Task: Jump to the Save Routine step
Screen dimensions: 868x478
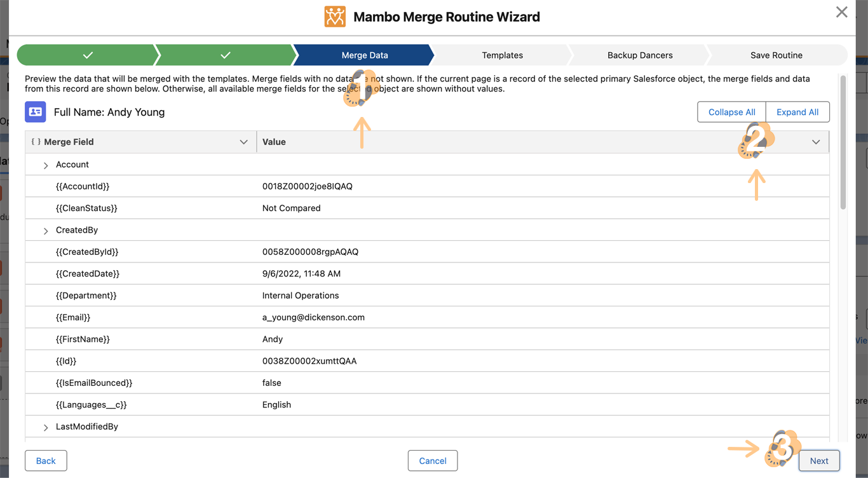Action: pos(776,55)
